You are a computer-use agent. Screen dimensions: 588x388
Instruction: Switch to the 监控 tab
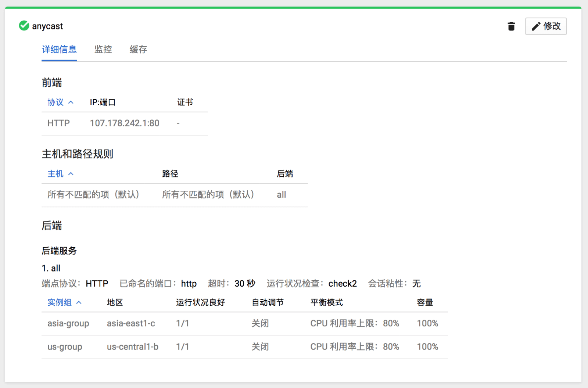click(103, 50)
